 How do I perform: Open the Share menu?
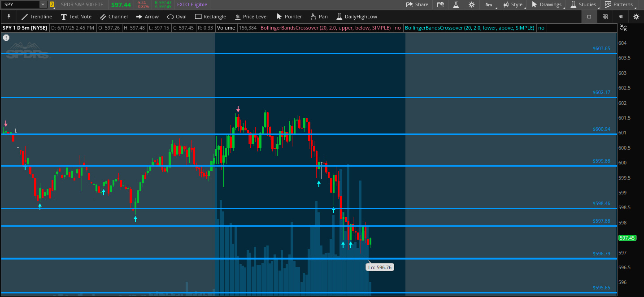click(417, 4)
